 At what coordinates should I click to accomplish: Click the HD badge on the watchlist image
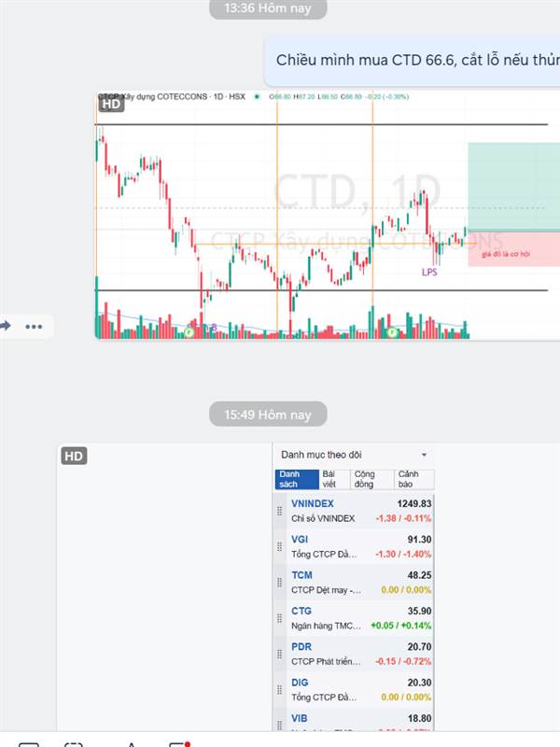click(x=74, y=457)
